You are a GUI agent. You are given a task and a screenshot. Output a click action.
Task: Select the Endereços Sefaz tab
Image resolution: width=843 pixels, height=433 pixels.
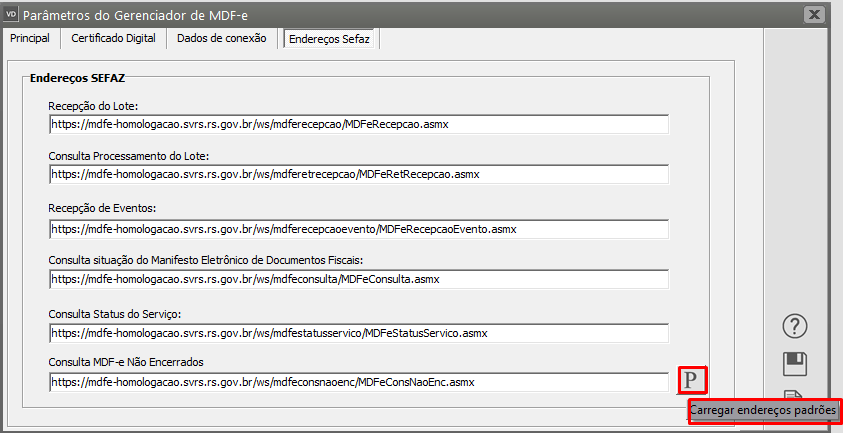point(328,39)
